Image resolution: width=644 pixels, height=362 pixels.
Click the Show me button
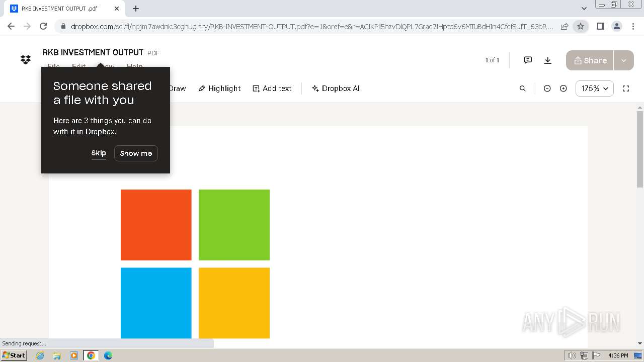tap(136, 153)
